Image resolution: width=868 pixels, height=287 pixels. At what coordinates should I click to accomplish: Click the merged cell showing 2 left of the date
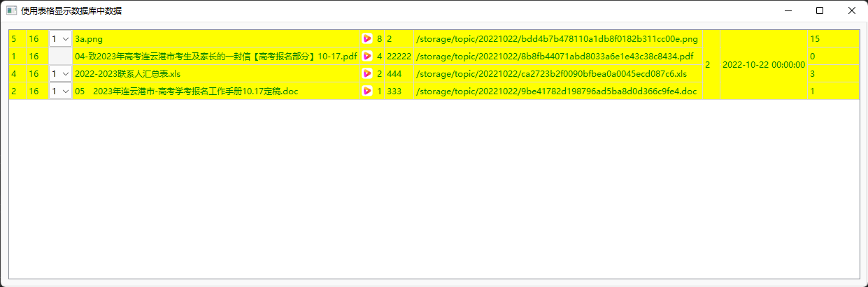711,65
